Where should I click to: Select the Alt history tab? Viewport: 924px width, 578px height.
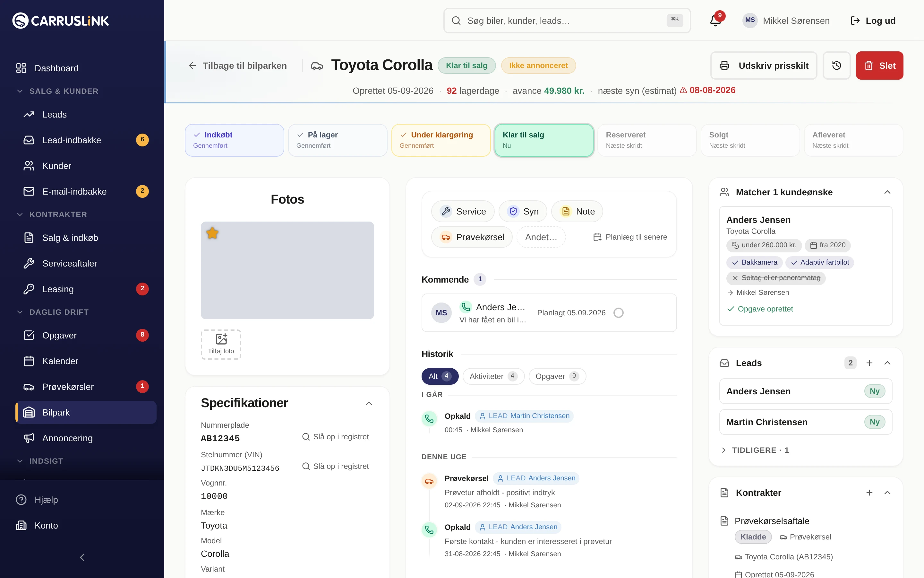click(x=440, y=376)
